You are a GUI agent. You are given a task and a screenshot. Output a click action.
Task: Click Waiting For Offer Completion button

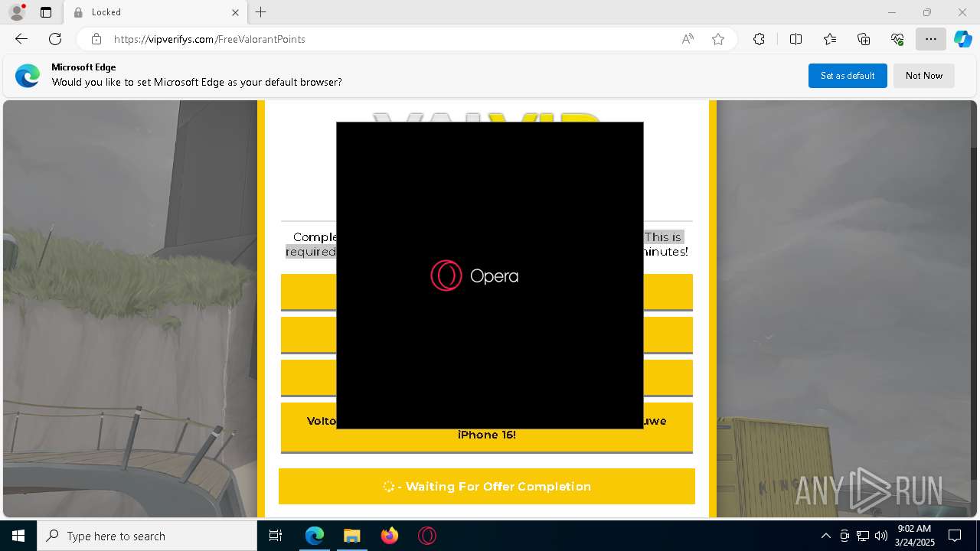(x=487, y=487)
